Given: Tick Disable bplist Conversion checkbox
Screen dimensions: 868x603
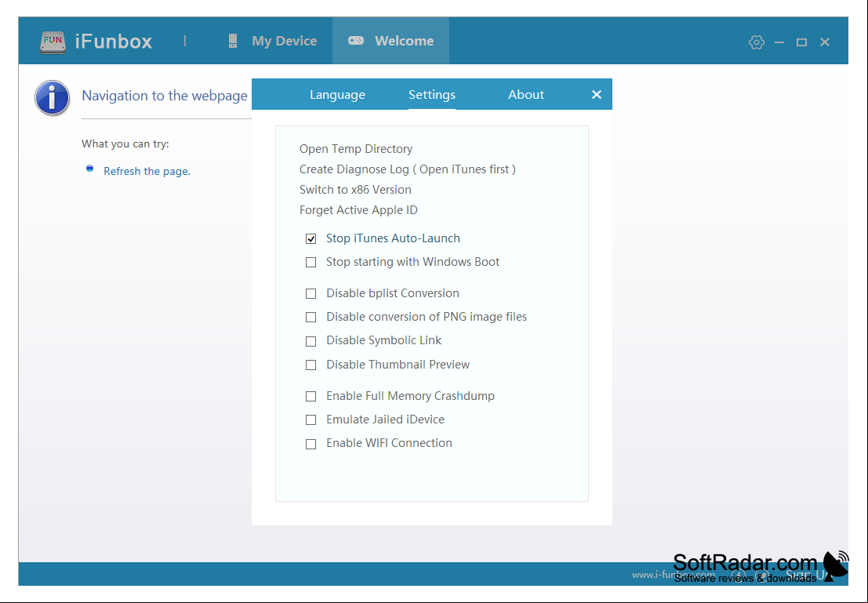Looking at the screenshot, I should pos(311,293).
